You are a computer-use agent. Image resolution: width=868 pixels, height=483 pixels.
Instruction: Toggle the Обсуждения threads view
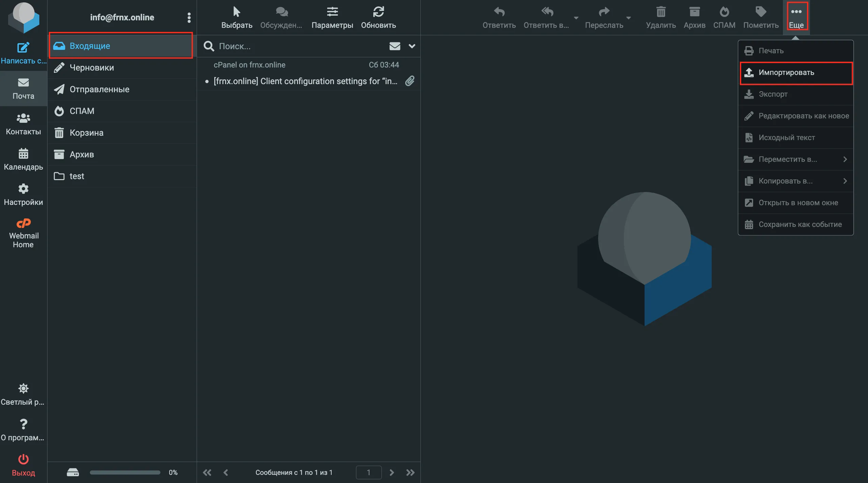281,17
